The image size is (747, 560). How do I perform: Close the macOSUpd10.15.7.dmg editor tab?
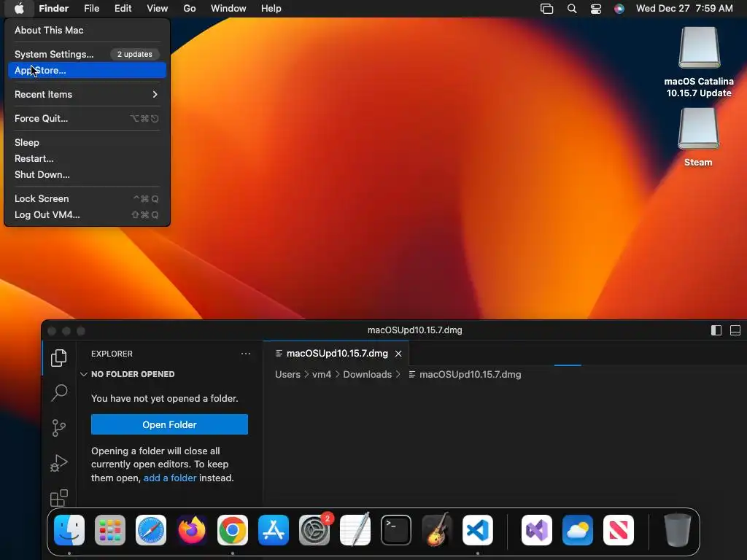click(x=398, y=354)
